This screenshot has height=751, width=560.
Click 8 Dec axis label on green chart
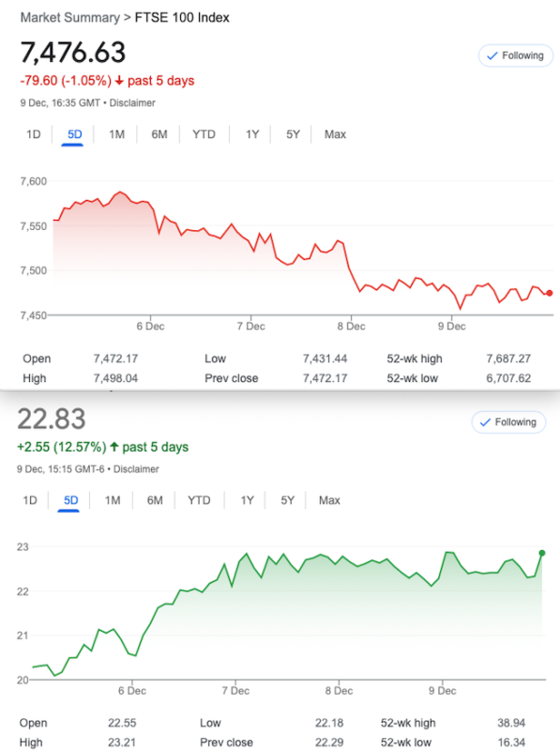click(x=339, y=691)
